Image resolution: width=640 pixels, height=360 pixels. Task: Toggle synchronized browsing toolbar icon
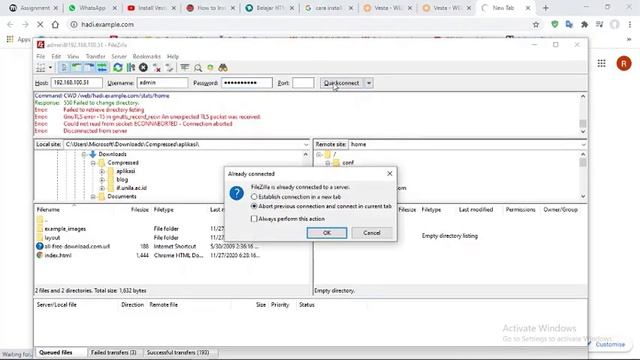click(210, 68)
